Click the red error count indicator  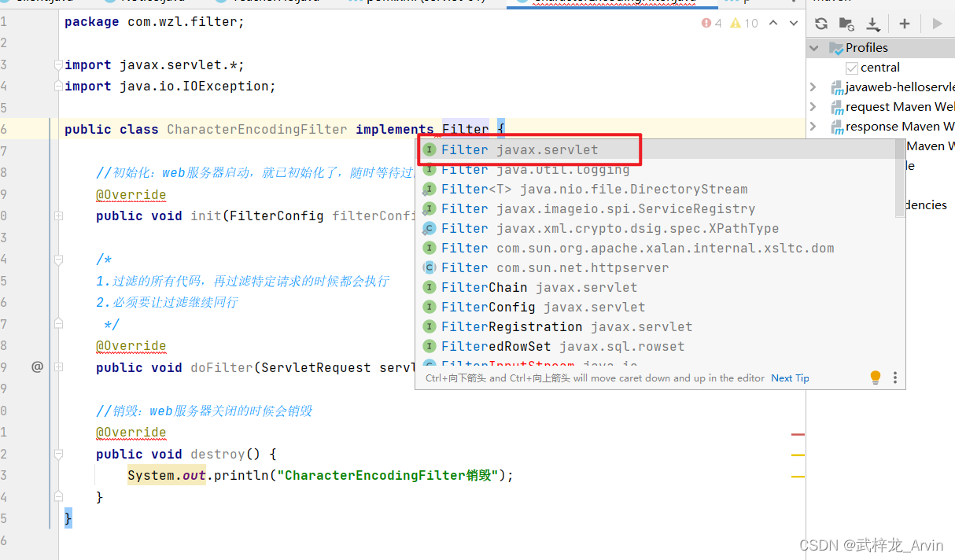click(711, 23)
